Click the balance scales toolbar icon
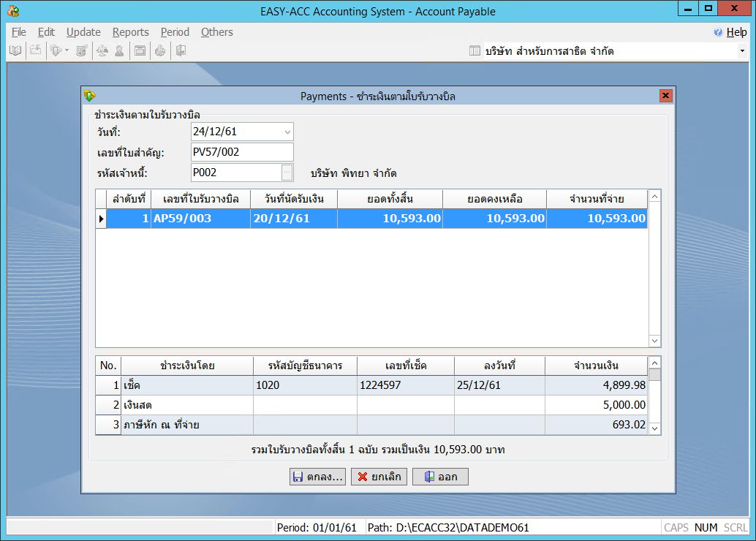Screen dimensions: 756x541 tap(102, 50)
